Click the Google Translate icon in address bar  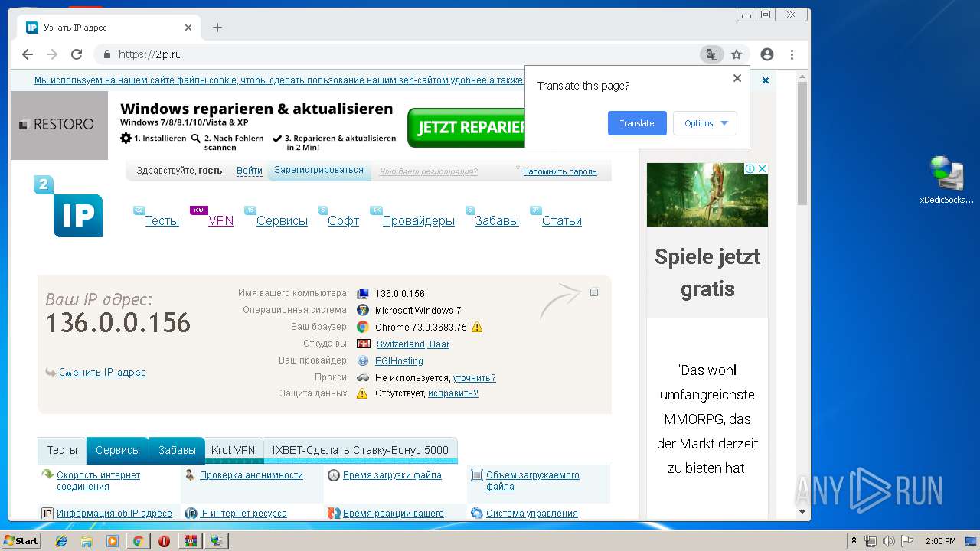click(x=712, y=54)
